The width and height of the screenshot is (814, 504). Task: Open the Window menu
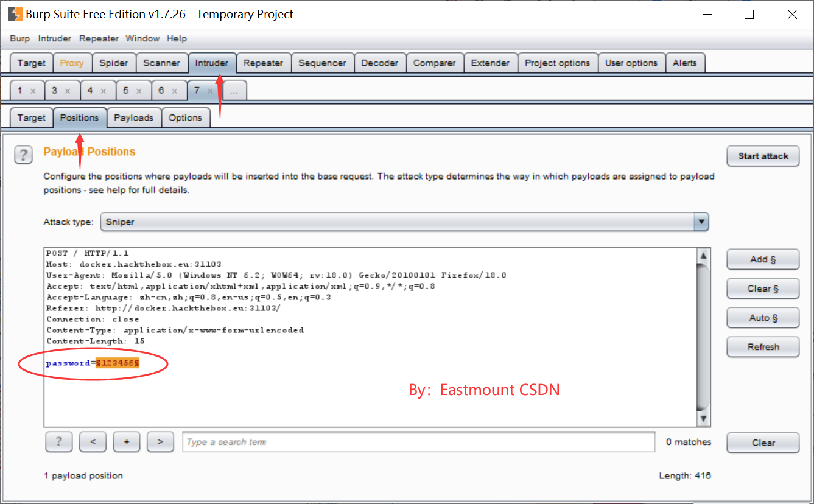point(142,38)
